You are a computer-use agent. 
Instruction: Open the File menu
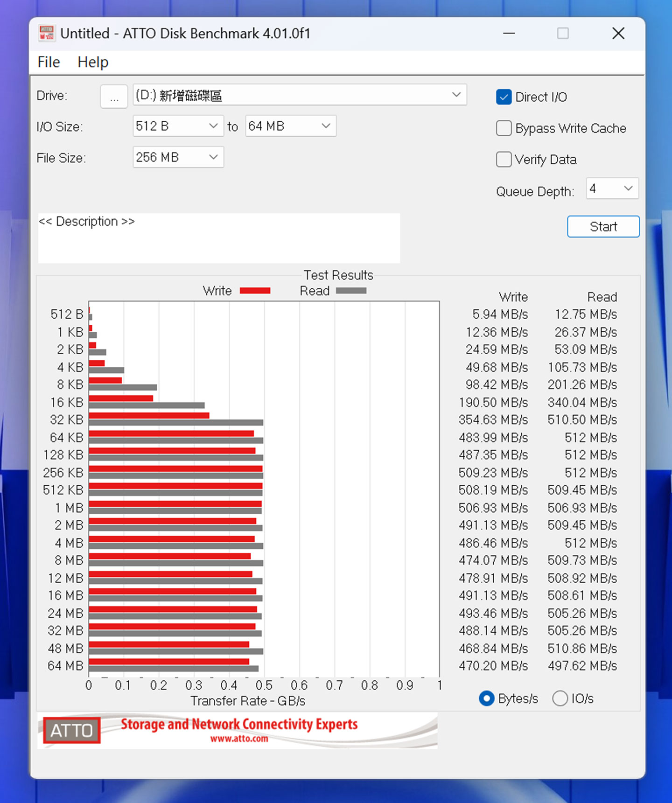click(49, 62)
